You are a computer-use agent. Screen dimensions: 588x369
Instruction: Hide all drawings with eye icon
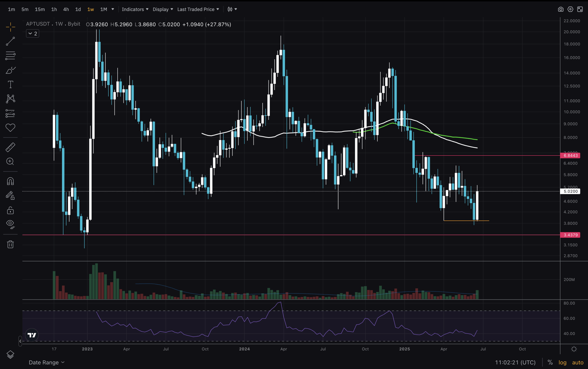point(10,224)
